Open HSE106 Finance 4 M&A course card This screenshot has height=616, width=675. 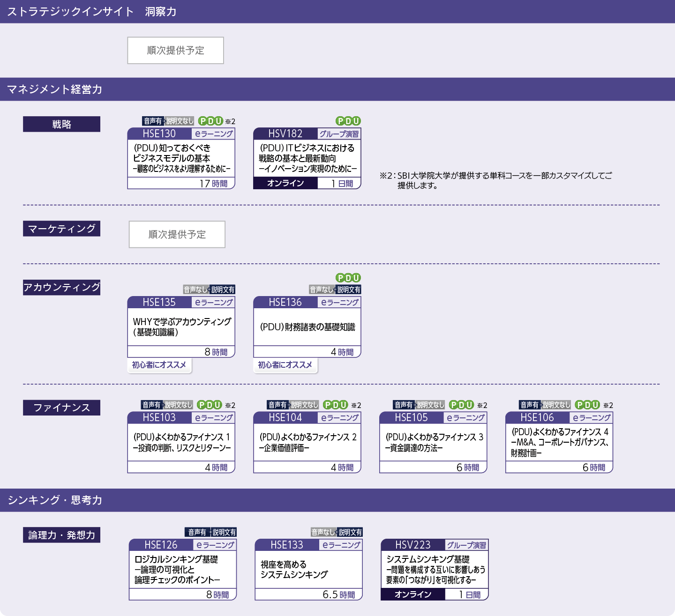559,442
